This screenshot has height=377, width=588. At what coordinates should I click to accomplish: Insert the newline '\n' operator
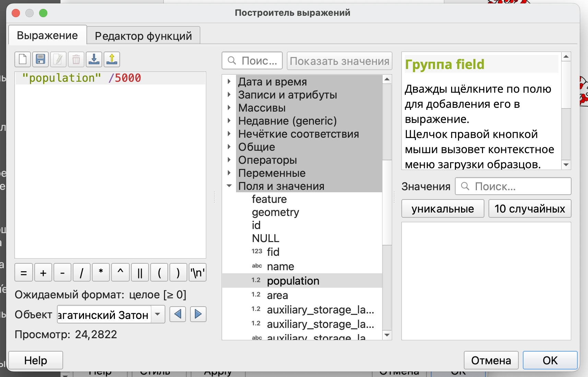coord(198,273)
